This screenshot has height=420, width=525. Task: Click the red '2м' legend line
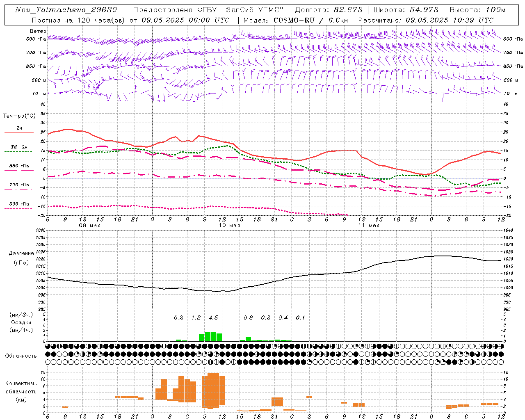coord(19,133)
